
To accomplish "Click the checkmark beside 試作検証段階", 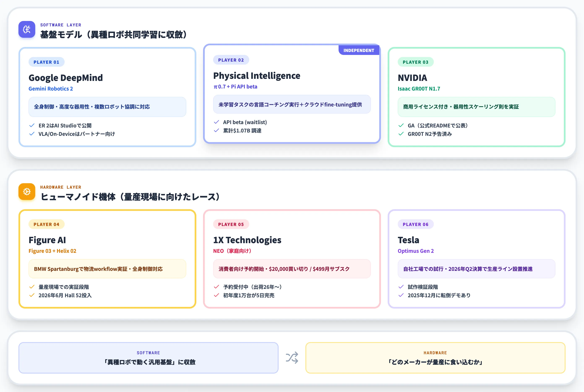I will 401,287.
